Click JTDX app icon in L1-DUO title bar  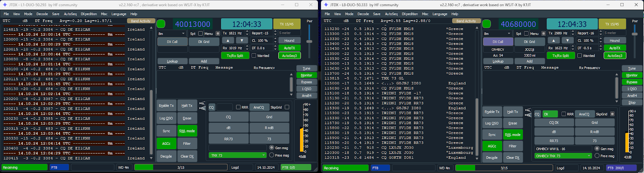click(4, 5)
